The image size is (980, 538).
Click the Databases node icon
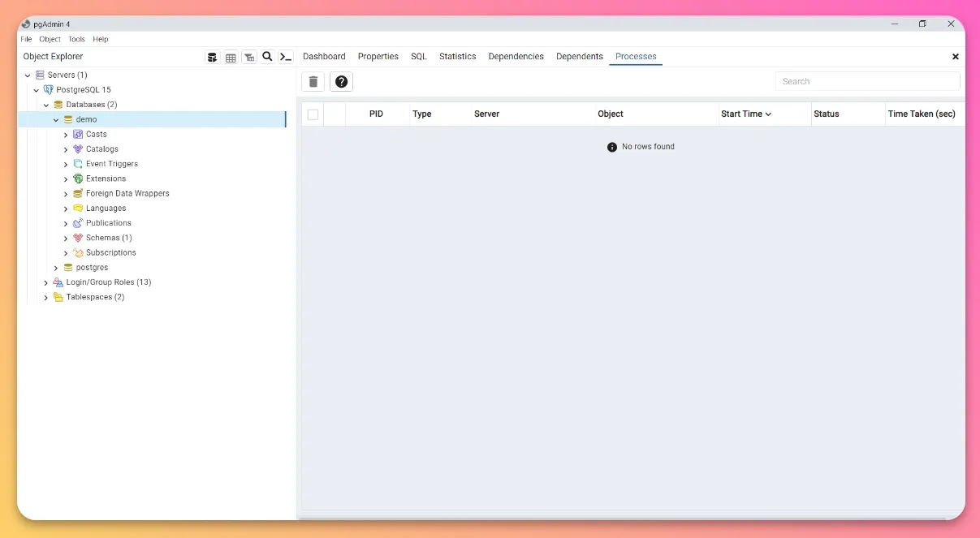coord(58,105)
